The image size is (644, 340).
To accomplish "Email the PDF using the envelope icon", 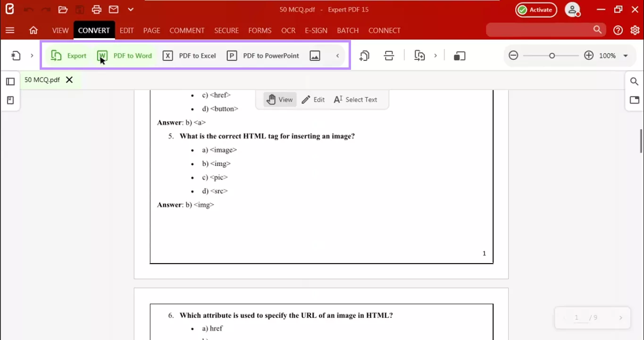I will [x=113, y=9].
